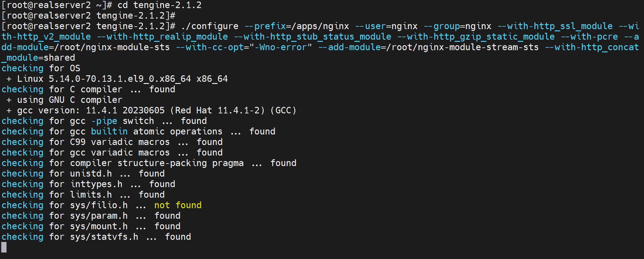Click the terminal cursor block at the bottom

click(4, 247)
